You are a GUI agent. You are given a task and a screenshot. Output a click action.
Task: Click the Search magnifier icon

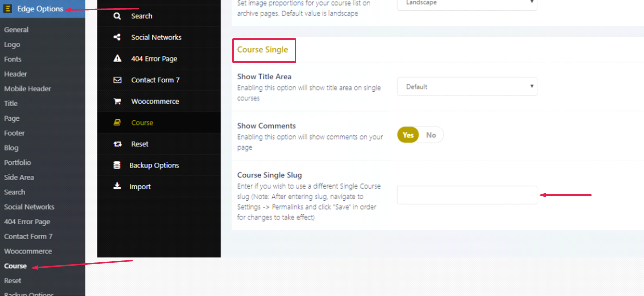tap(117, 16)
